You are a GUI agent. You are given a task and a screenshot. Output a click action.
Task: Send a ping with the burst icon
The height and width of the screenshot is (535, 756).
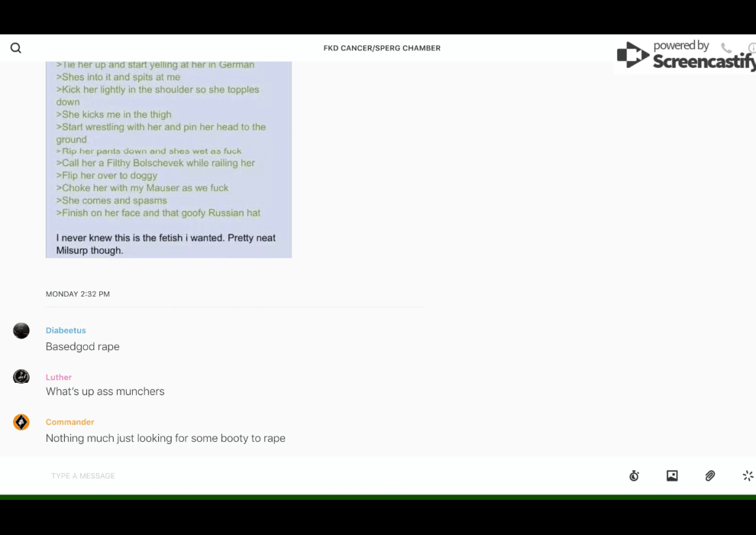click(748, 475)
